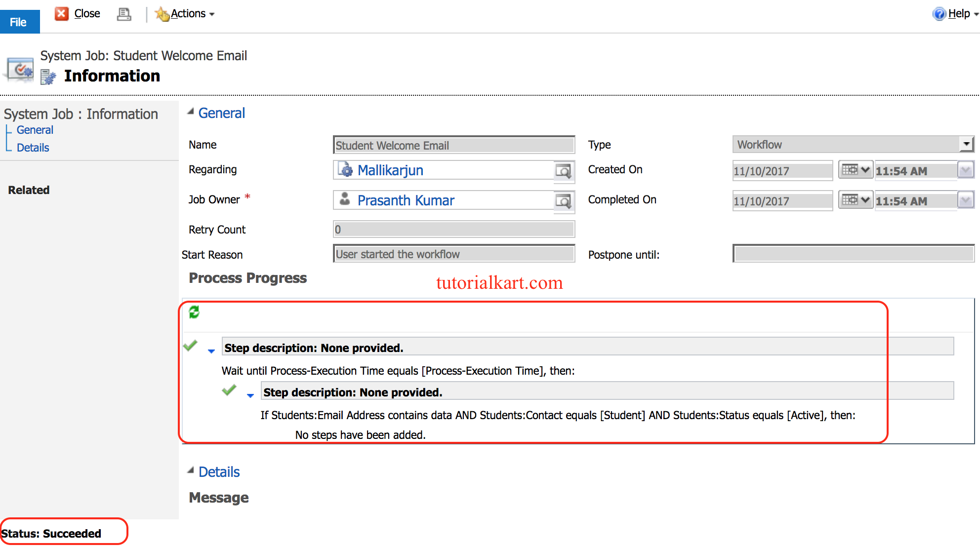980x546 pixels.
Task: Click the red Close icon
Action: tap(62, 14)
